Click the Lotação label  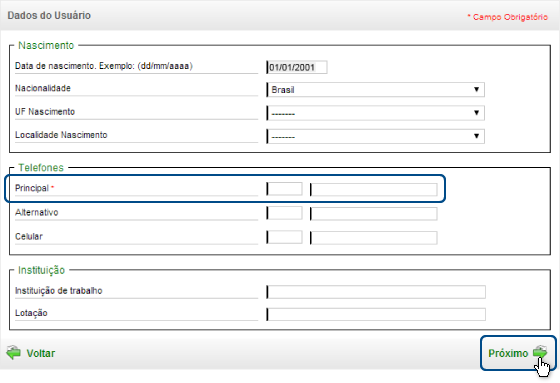(31, 313)
